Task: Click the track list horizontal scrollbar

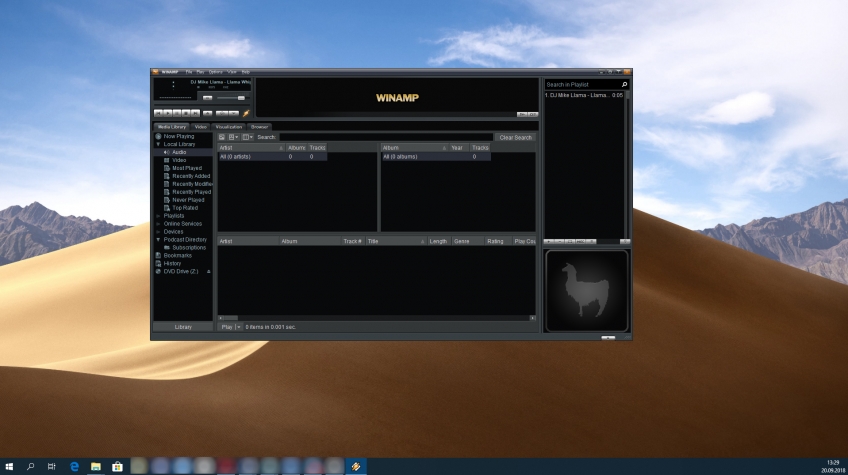Action: (x=377, y=318)
